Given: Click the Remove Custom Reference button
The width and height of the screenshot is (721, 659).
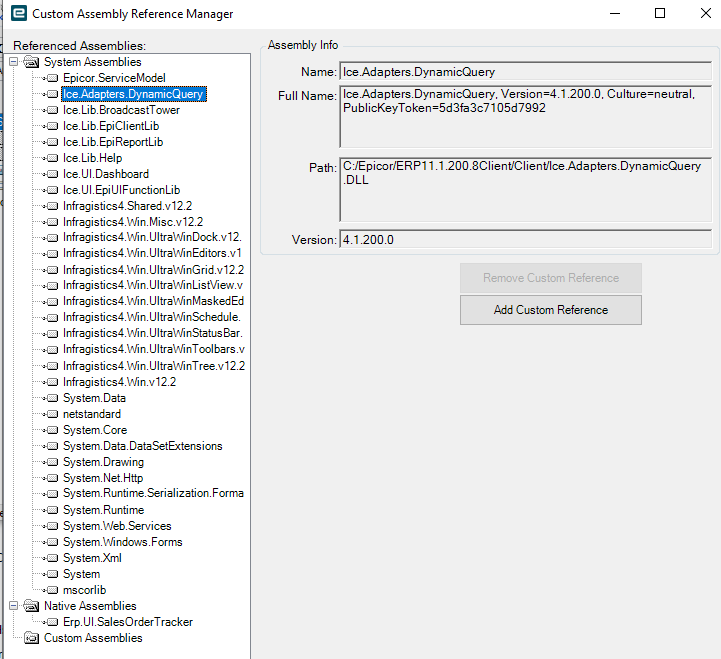Looking at the screenshot, I should [x=550, y=278].
